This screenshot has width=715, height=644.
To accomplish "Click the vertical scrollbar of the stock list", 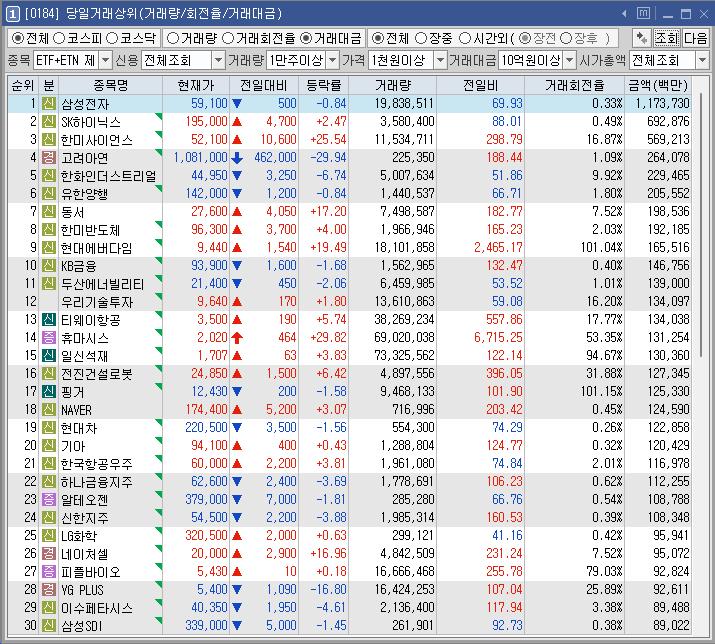I will point(701,226).
